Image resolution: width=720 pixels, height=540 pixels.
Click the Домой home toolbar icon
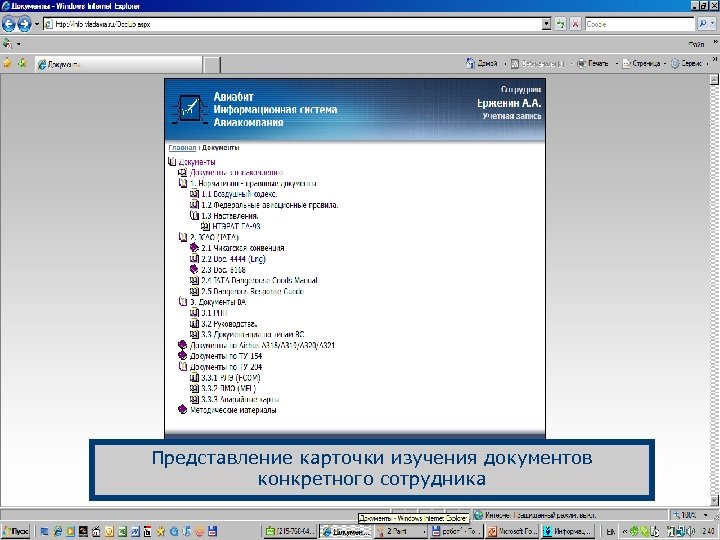(x=470, y=63)
